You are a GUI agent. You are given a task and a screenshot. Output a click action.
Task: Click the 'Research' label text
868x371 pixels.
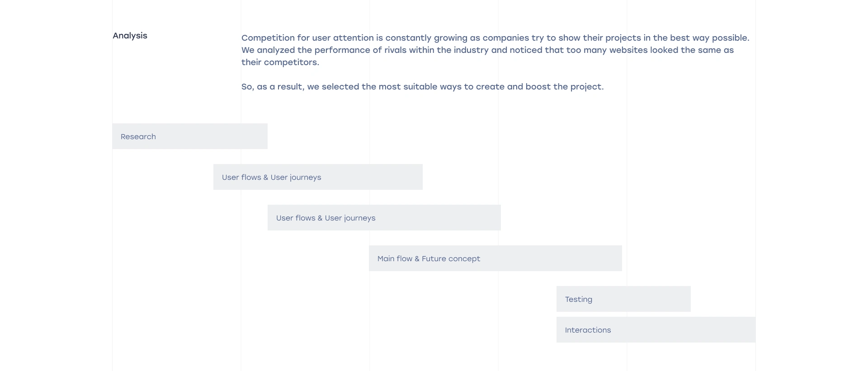138,137
